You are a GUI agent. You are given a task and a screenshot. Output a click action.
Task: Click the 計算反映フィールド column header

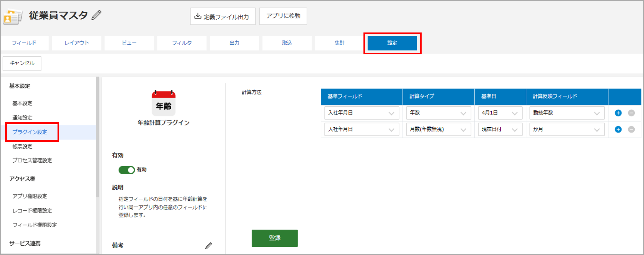pyautogui.click(x=567, y=96)
